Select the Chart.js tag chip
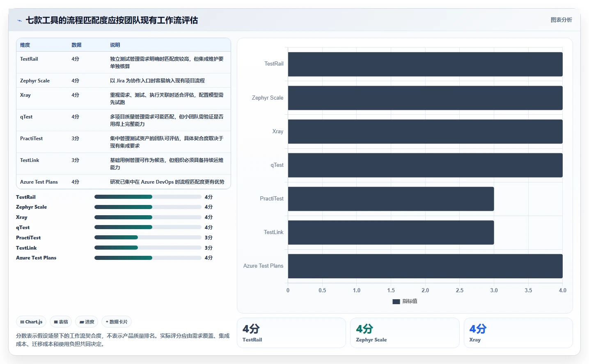The height and width of the screenshot is (364, 589). pos(31,322)
